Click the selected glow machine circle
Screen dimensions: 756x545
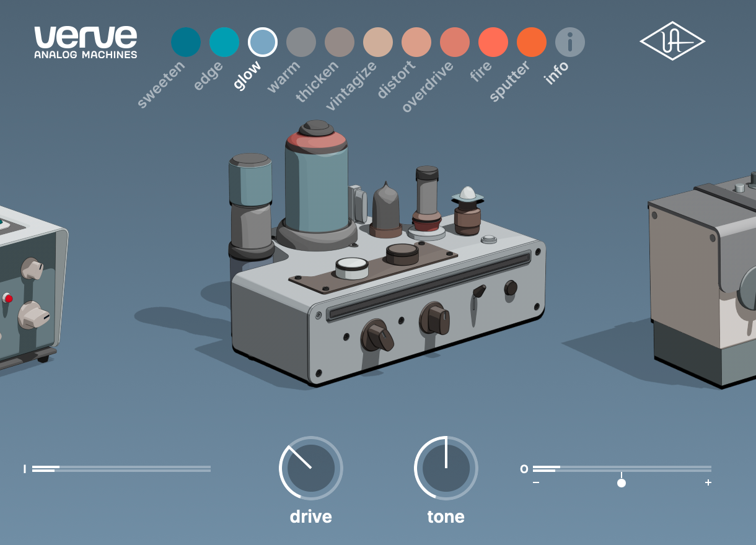click(x=263, y=42)
